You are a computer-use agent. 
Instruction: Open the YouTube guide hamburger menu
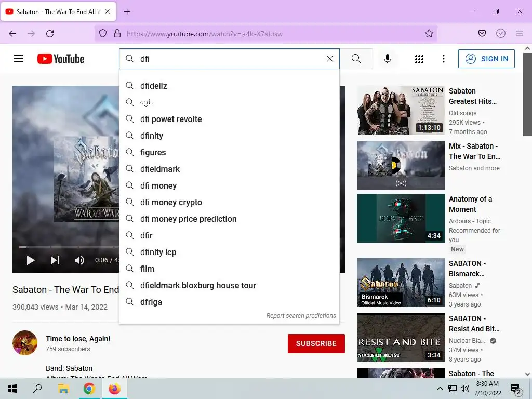tap(19, 59)
